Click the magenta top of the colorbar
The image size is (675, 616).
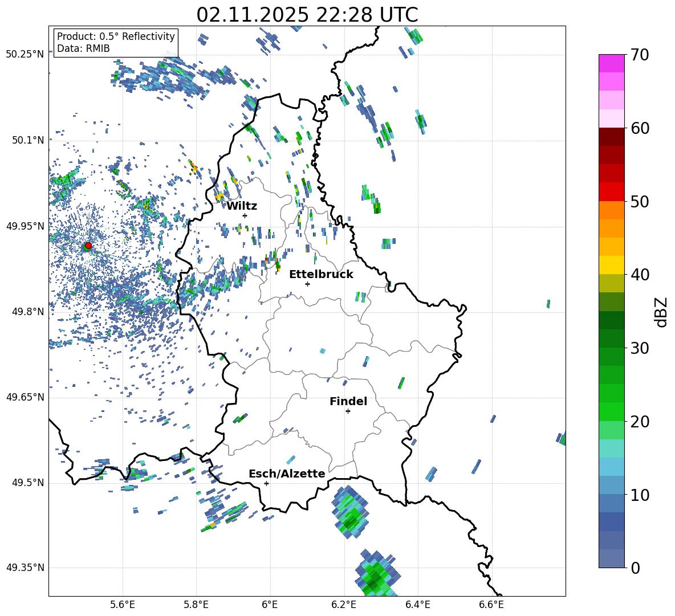611,63
